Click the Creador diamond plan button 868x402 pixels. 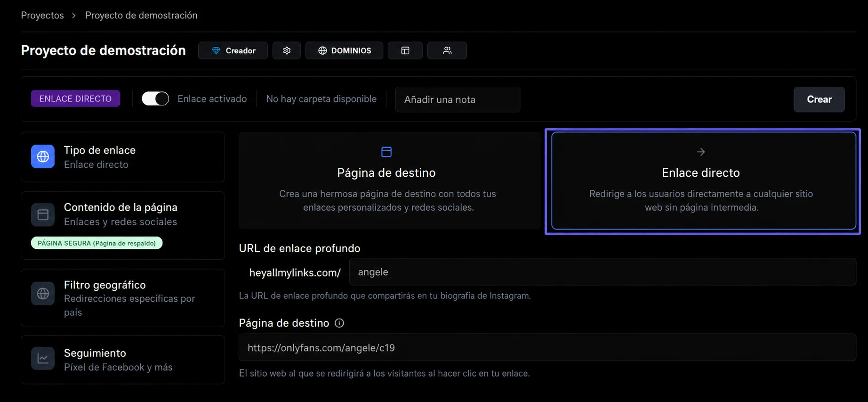point(233,50)
